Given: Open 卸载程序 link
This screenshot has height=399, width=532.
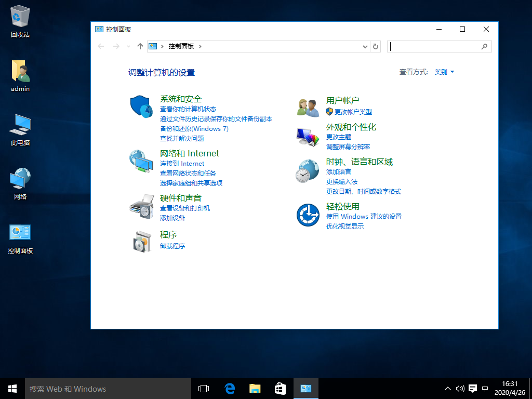Looking at the screenshot, I should [173, 245].
